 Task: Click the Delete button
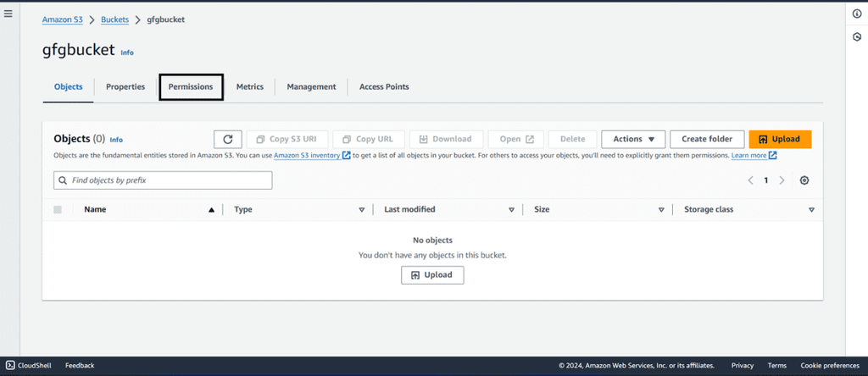(572, 140)
